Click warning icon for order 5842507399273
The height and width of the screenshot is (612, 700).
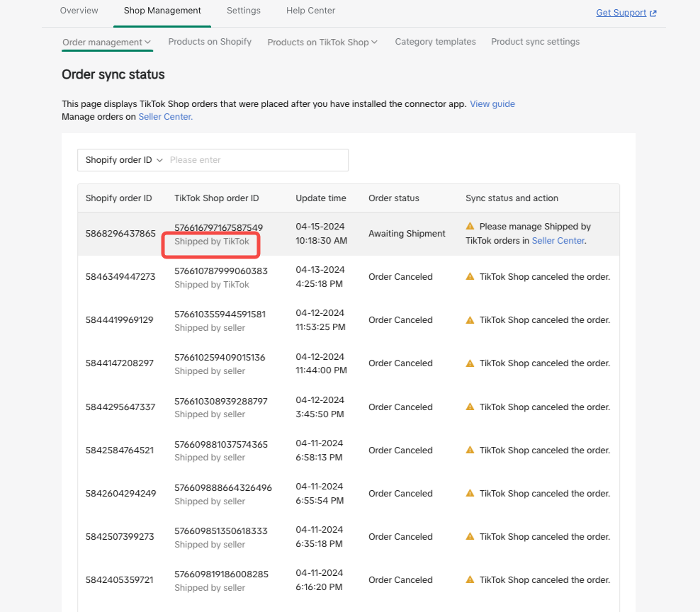[x=470, y=536]
